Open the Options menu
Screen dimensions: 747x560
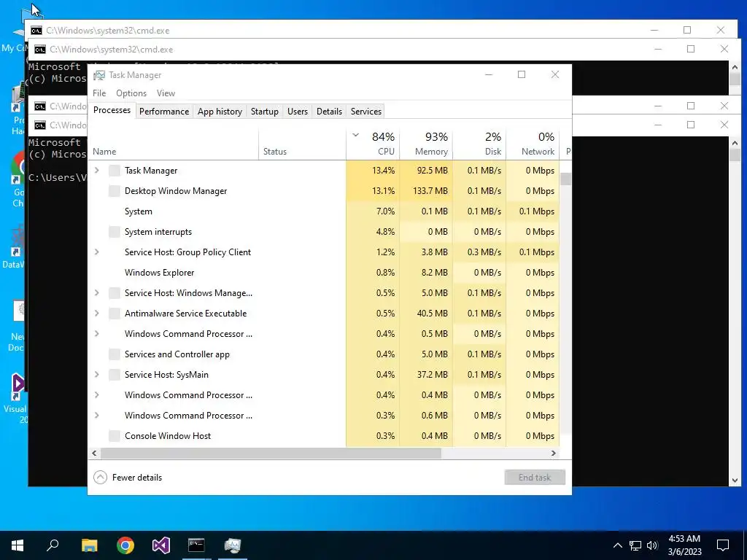(x=131, y=93)
